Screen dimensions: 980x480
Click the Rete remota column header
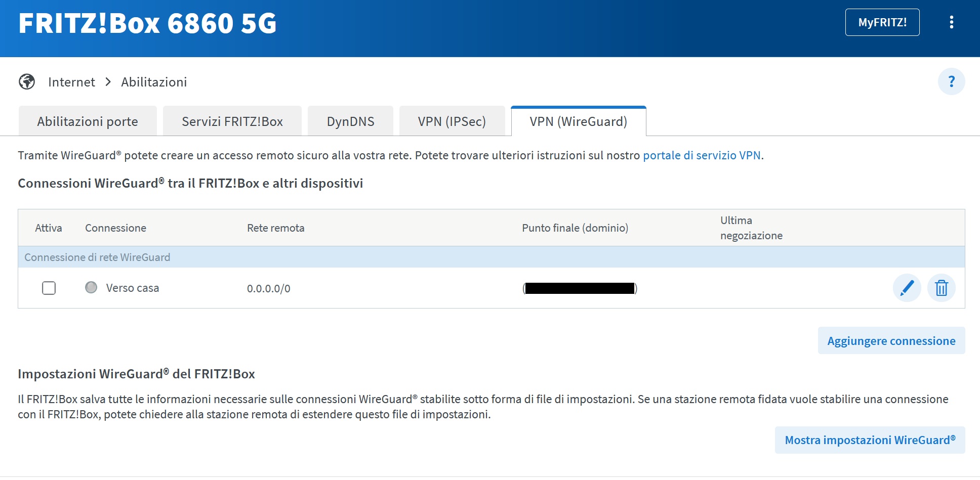click(x=276, y=228)
